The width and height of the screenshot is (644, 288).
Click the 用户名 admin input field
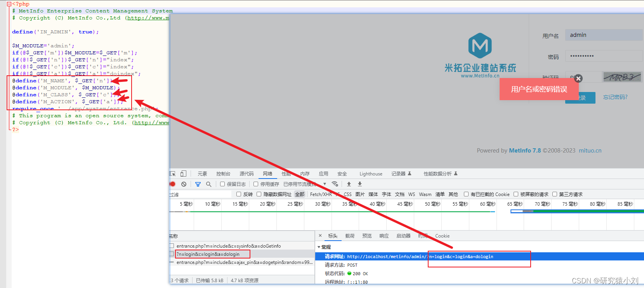tap(604, 35)
